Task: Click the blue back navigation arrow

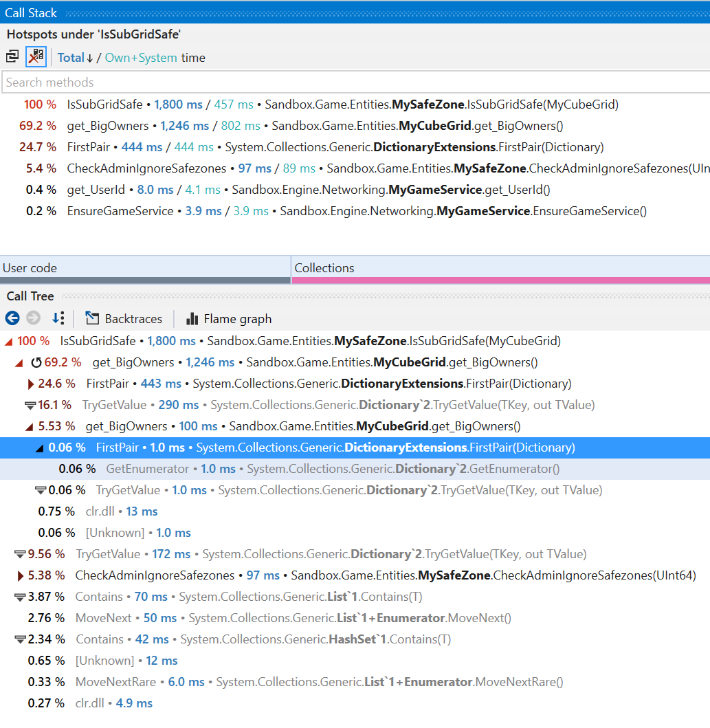Action: point(12,318)
